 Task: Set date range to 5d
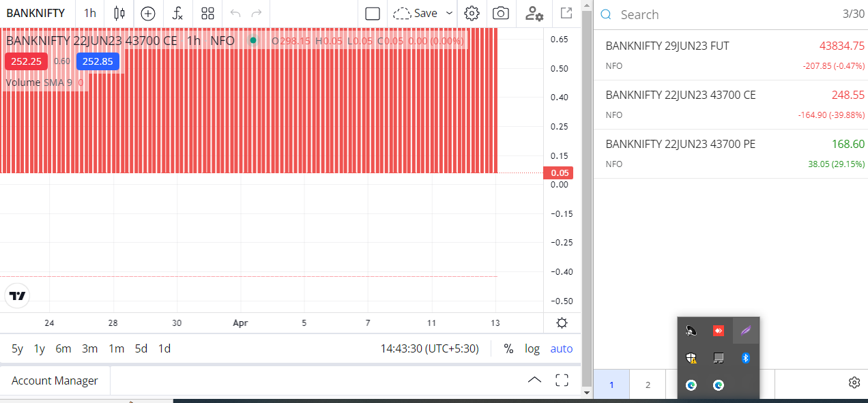pyautogui.click(x=141, y=348)
